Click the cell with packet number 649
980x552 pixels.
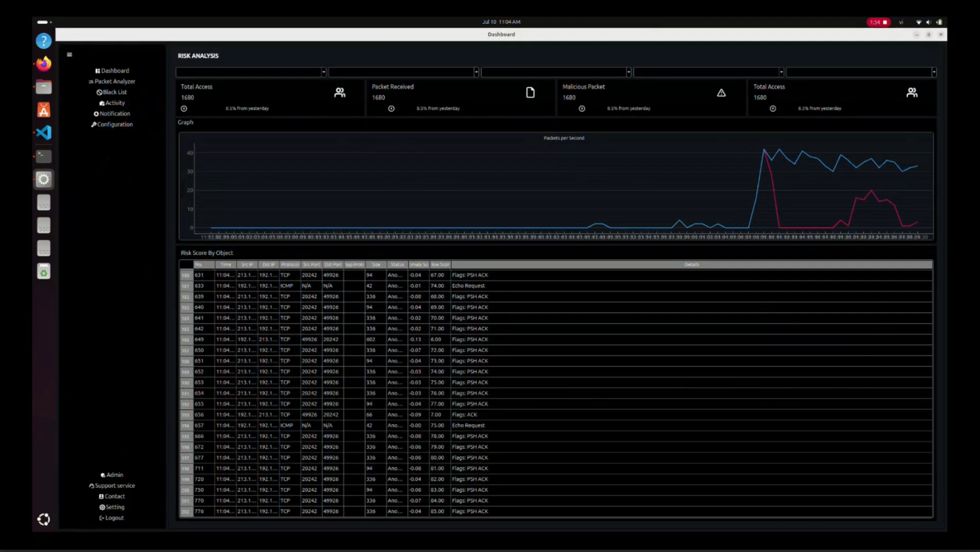point(204,340)
